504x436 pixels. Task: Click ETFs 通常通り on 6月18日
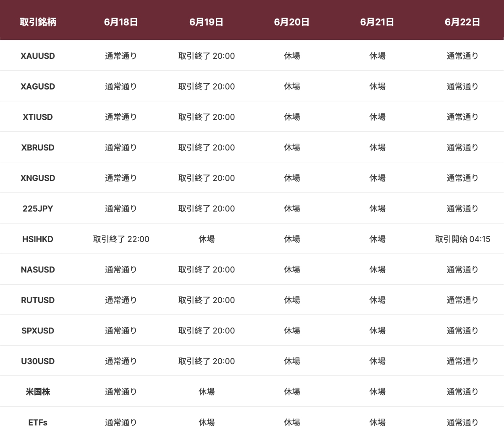coord(121,423)
